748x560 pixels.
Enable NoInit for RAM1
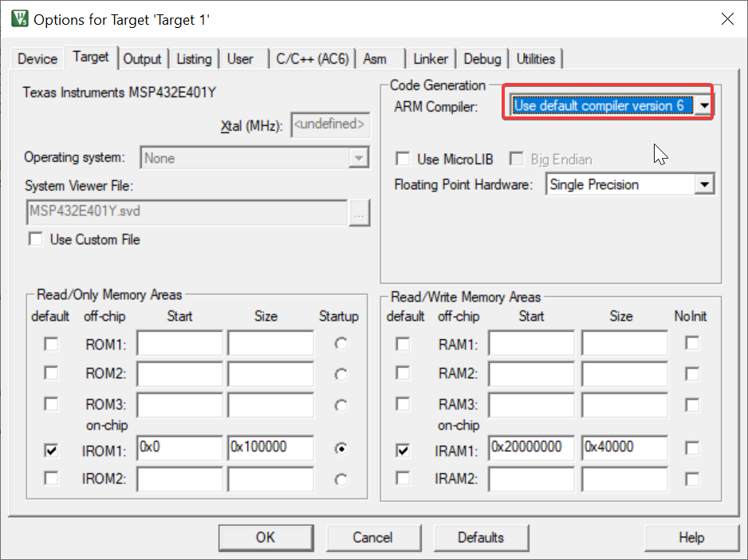click(x=691, y=343)
